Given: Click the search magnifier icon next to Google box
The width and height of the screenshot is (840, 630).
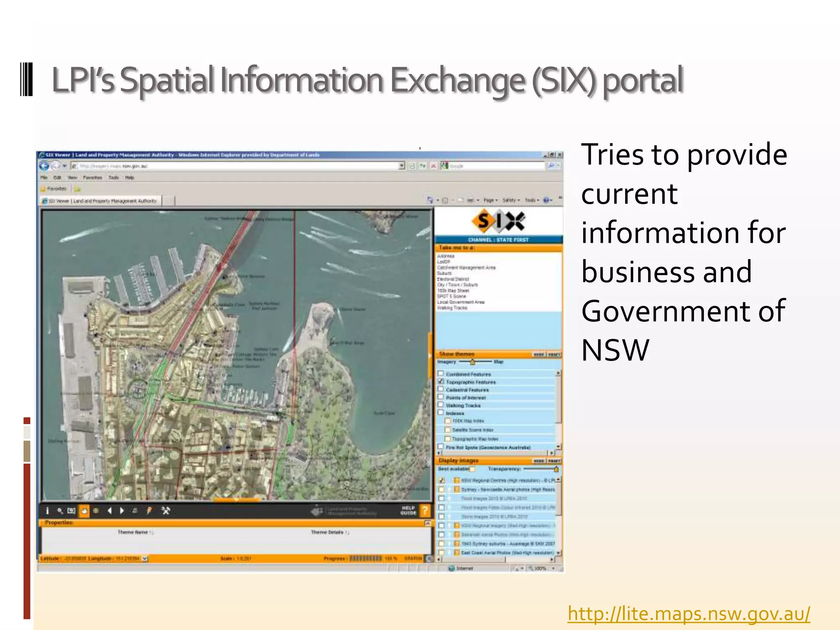Looking at the screenshot, I should (551, 166).
